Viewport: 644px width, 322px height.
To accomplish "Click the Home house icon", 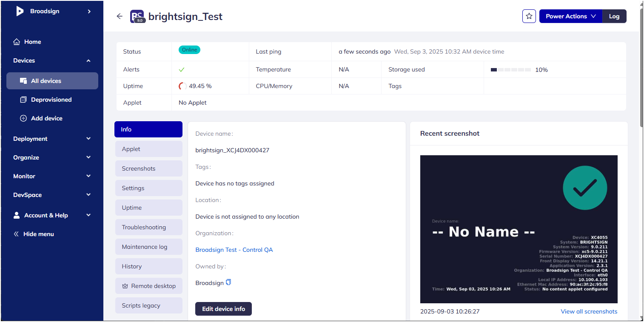I will 17,42.
